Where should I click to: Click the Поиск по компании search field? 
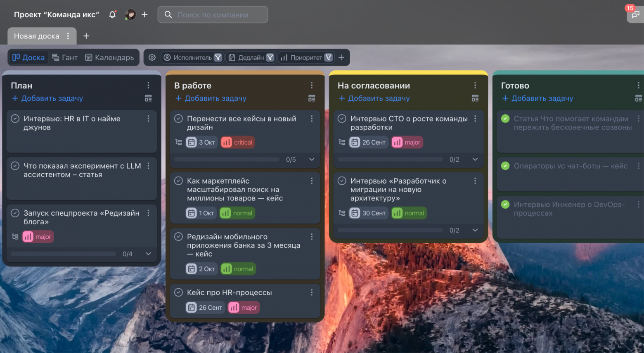[x=213, y=14]
